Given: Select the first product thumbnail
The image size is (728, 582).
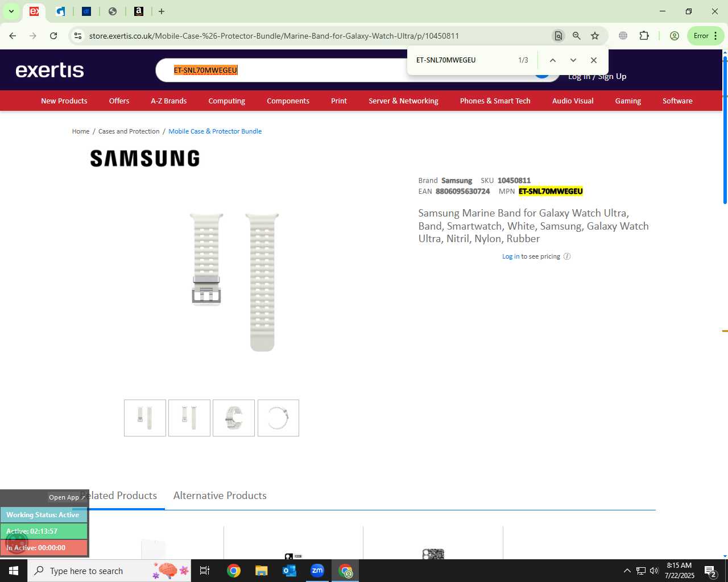Looking at the screenshot, I should click(145, 418).
